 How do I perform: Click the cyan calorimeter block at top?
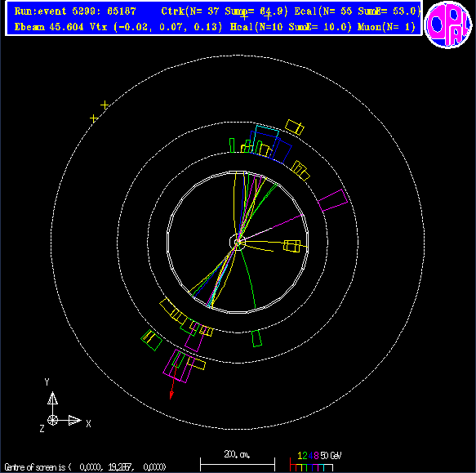point(267,132)
